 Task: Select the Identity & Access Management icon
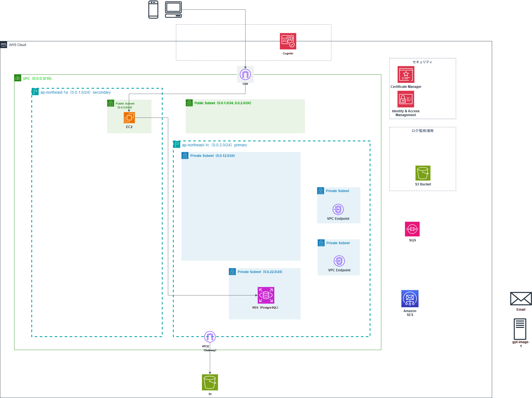coord(406,99)
